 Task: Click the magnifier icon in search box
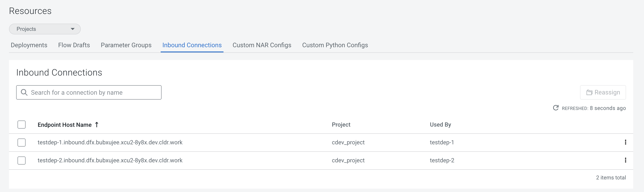click(x=24, y=92)
